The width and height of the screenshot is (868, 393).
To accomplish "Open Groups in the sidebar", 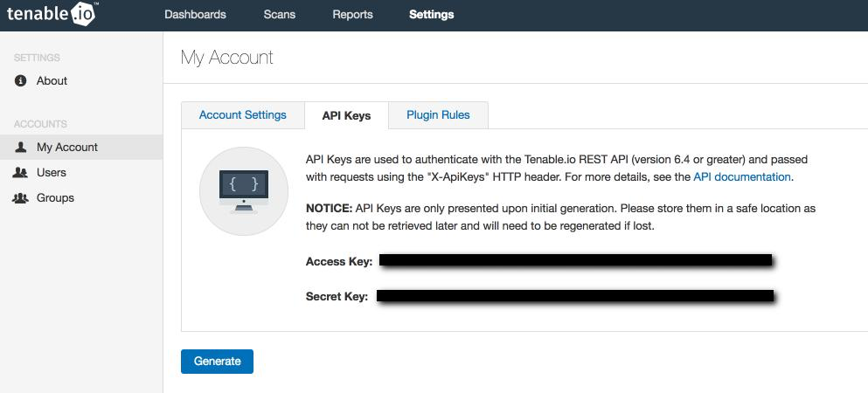I will [55, 198].
